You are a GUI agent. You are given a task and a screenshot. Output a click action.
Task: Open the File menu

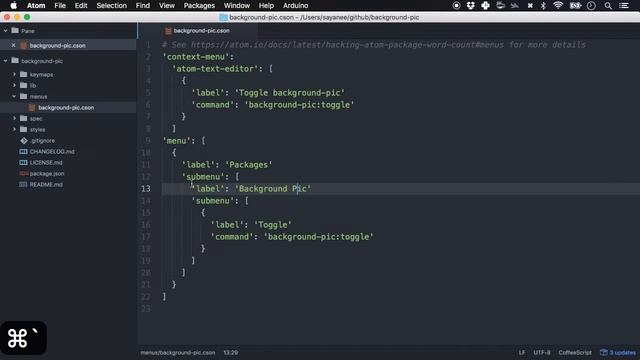click(60, 5)
